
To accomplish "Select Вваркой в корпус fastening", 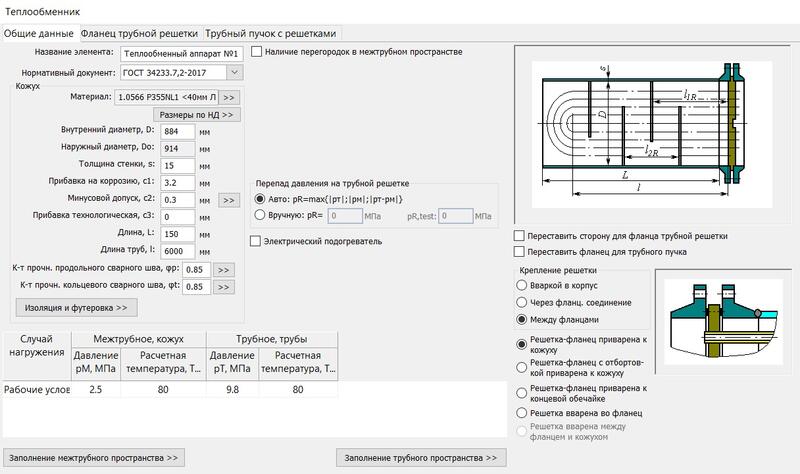I will point(521,285).
